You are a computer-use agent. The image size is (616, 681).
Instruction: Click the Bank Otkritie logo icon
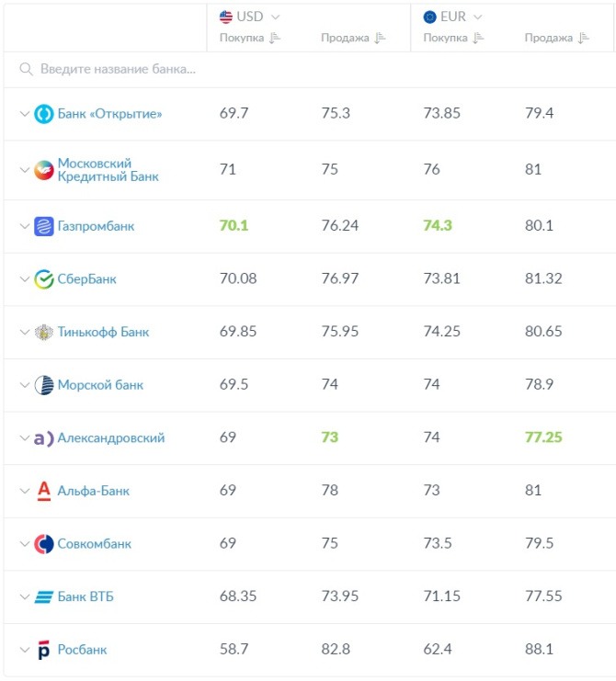click(44, 114)
